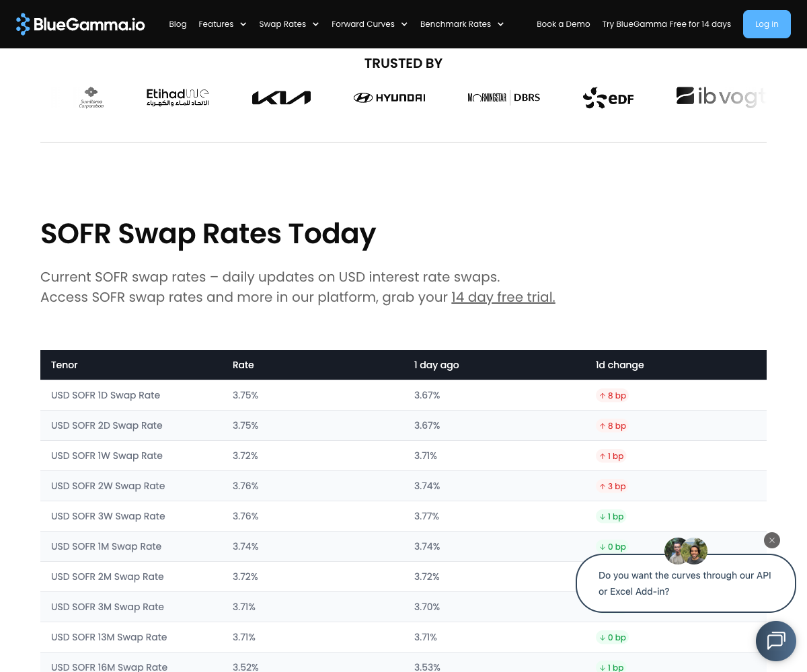
Task: Click the chat agents avatar thumbnails
Action: point(685,550)
